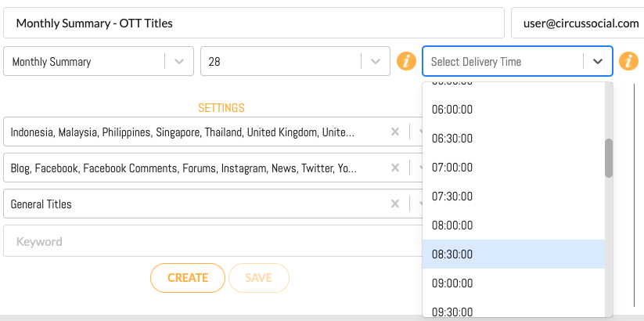Click info icon beside Delivery Time dropdown

coord(628,61)
